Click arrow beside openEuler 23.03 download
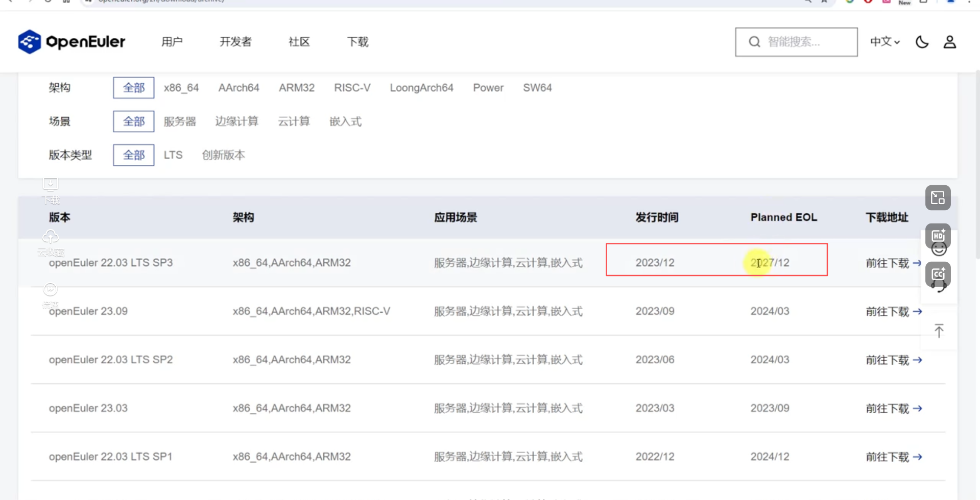The width and height of the screenshot is (980, 500). coord(917,408)
